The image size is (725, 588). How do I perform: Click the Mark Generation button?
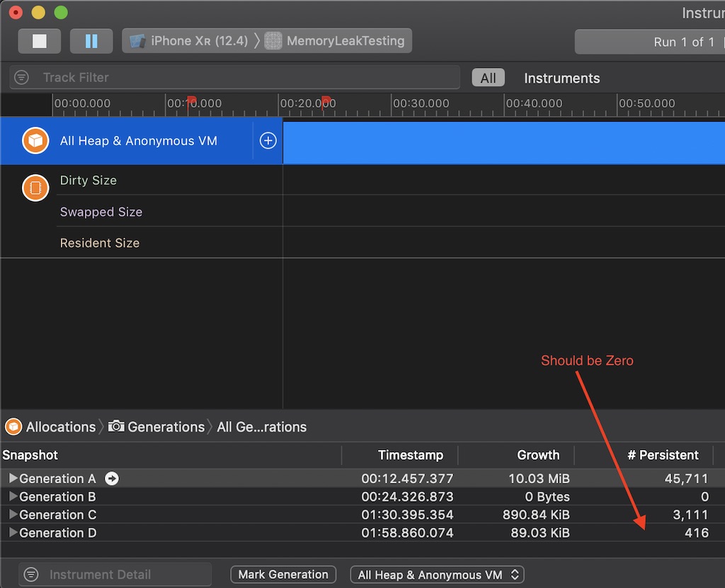(283, 575)
